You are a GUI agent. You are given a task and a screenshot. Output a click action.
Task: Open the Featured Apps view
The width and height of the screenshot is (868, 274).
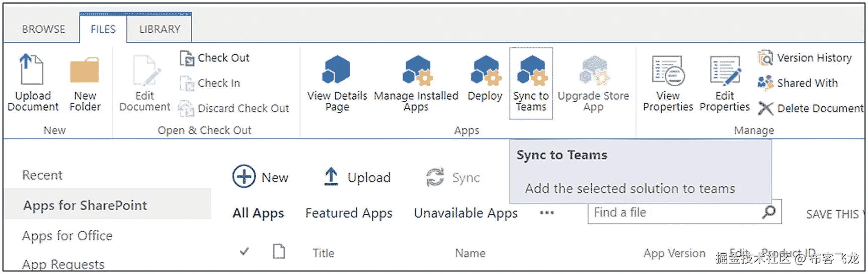tap(349, 213)
